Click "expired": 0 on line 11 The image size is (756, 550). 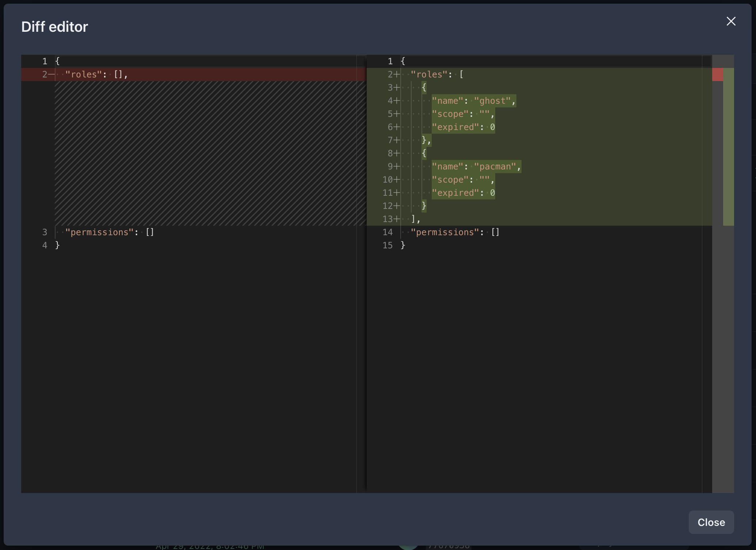click(x=463, y=193)
